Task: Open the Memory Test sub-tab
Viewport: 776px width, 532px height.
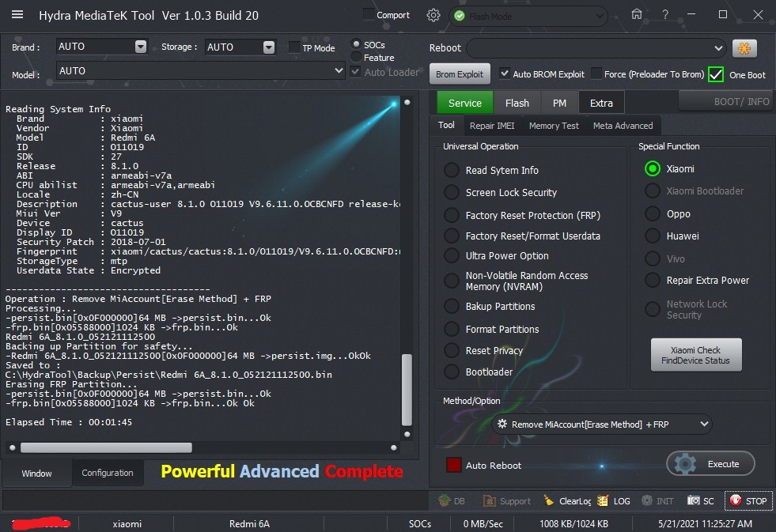Action: [554, 126]
